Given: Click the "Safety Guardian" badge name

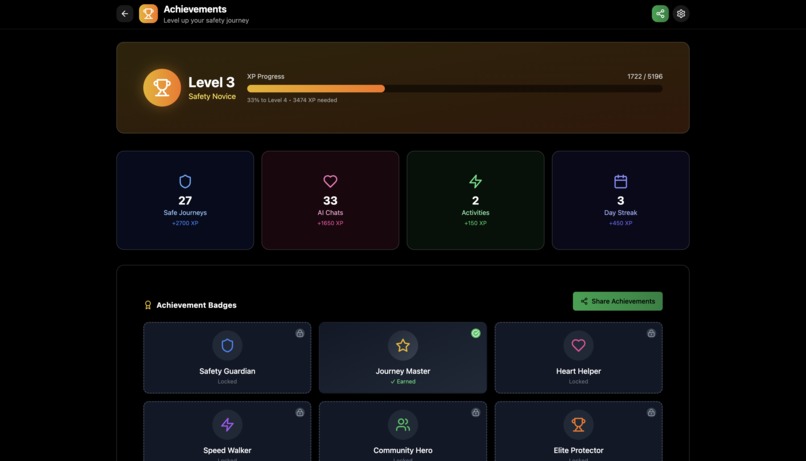Looking at the screenshot, I should (227, 371).
